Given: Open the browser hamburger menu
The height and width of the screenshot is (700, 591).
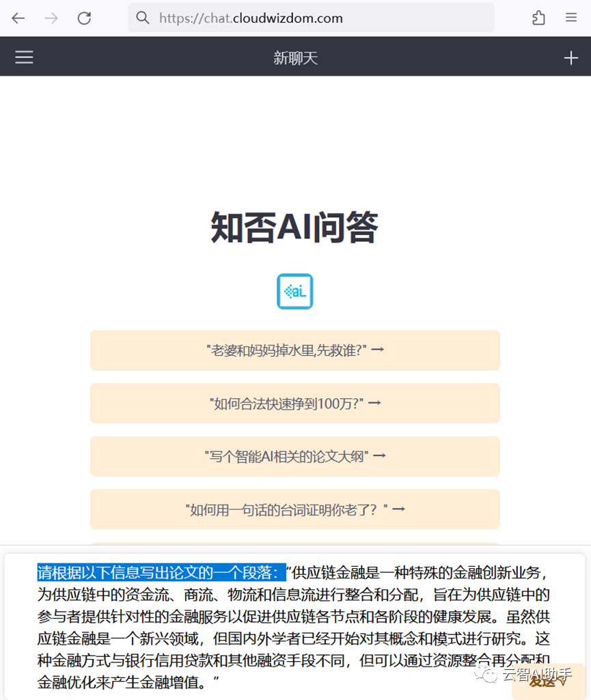Looking at the screenshot, I should coord(571,17).
